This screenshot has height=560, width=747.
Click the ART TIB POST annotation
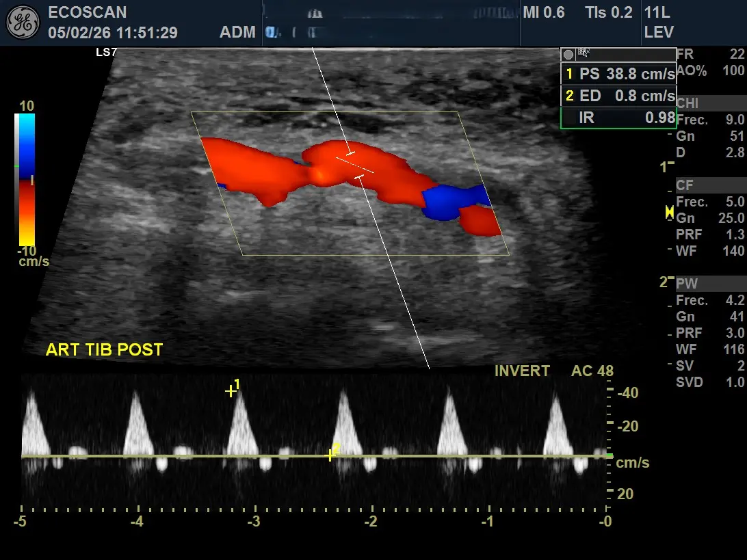[105, 350]
